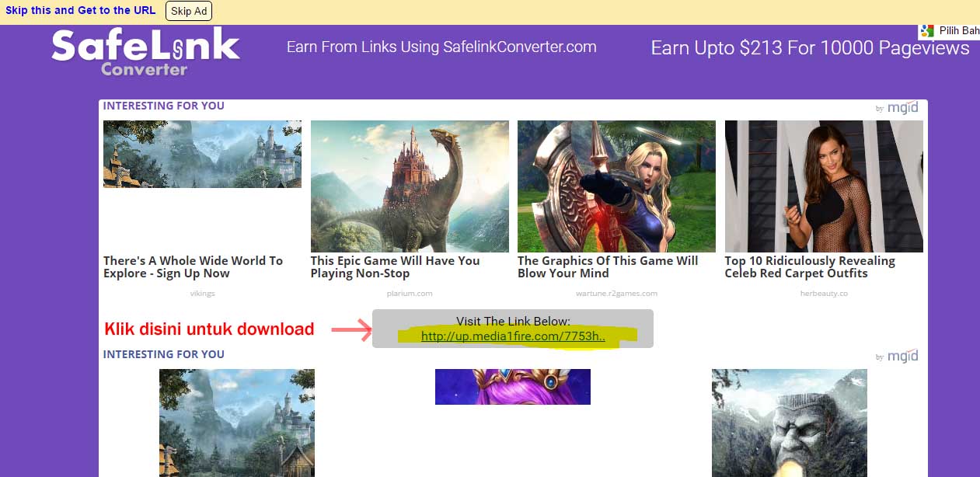Follow the 'Skip this and Get to the URL' link
Screen dimensions: 980x477
81,11
